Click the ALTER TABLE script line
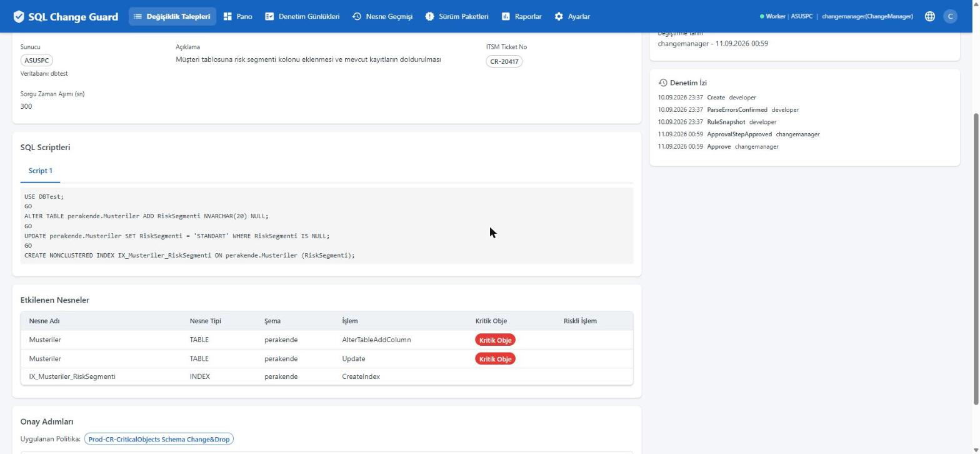Screen dimensions: 980x454 (146, 216)
